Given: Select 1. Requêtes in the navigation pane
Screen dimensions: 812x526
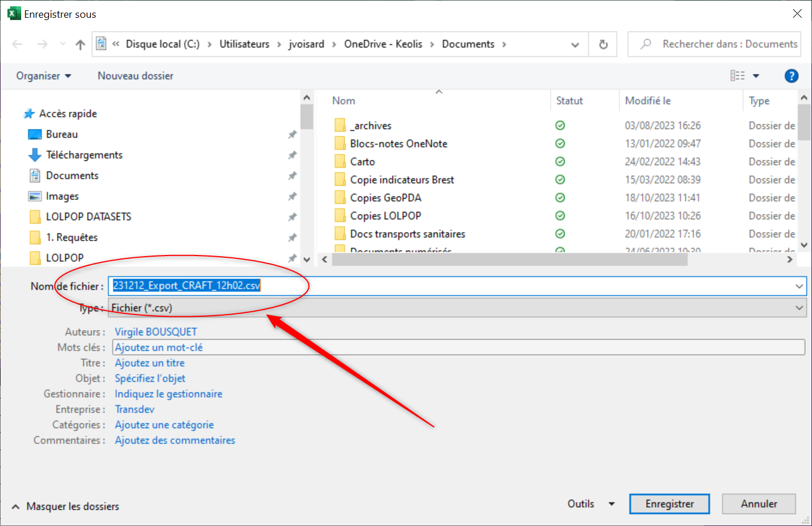Looking at the screenshot, I should click(x=72, y=237).
